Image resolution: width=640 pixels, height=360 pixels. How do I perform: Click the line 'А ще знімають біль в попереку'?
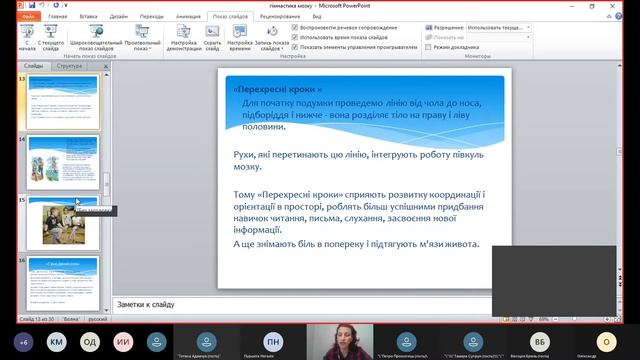[356, 244]
